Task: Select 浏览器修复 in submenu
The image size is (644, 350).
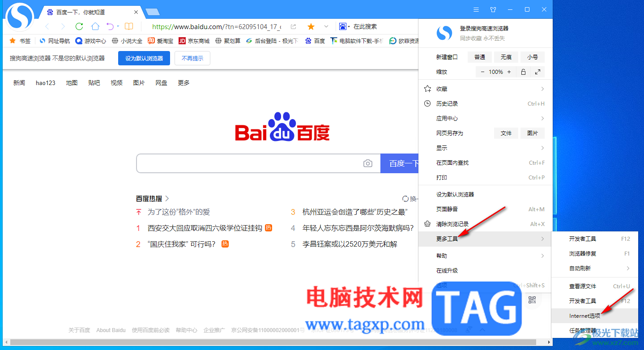Action: click(594, 253)
